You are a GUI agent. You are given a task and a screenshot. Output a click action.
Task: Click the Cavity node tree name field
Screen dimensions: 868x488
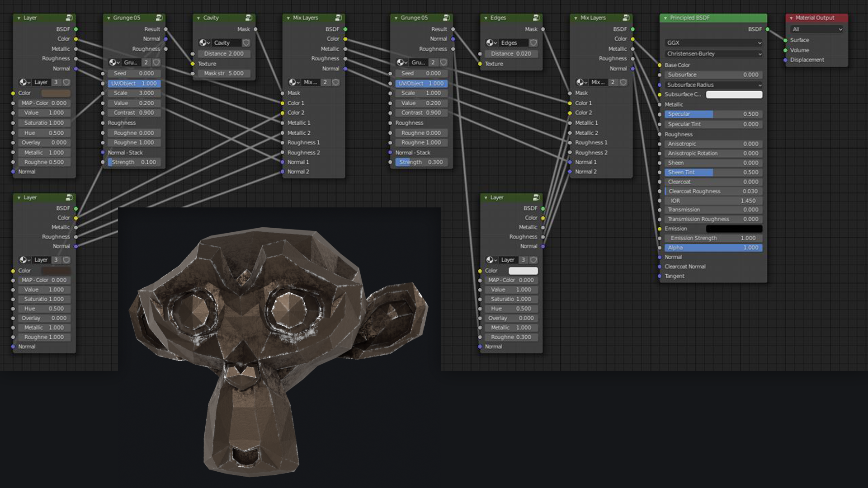(x=226, y=43)
